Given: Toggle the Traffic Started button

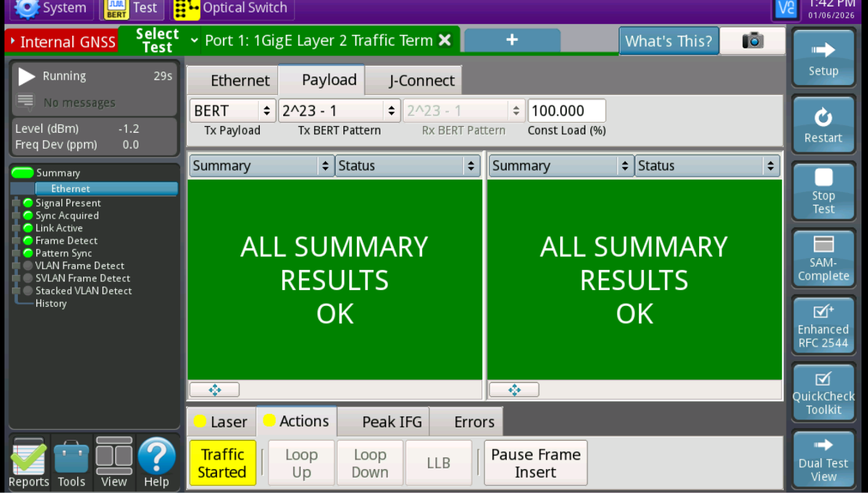Looking at the screenshot, I should (x=222, y=463).
